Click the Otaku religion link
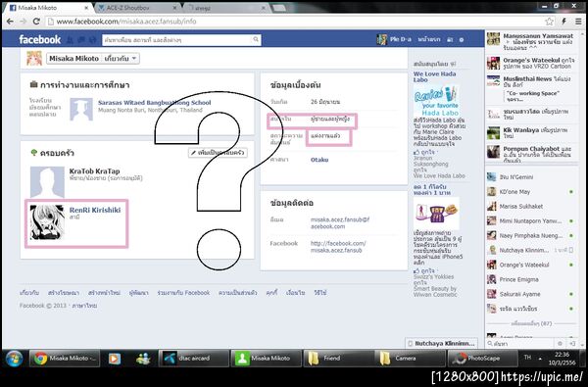The height and width of the screenshot is (387, 588). (319, 160)
